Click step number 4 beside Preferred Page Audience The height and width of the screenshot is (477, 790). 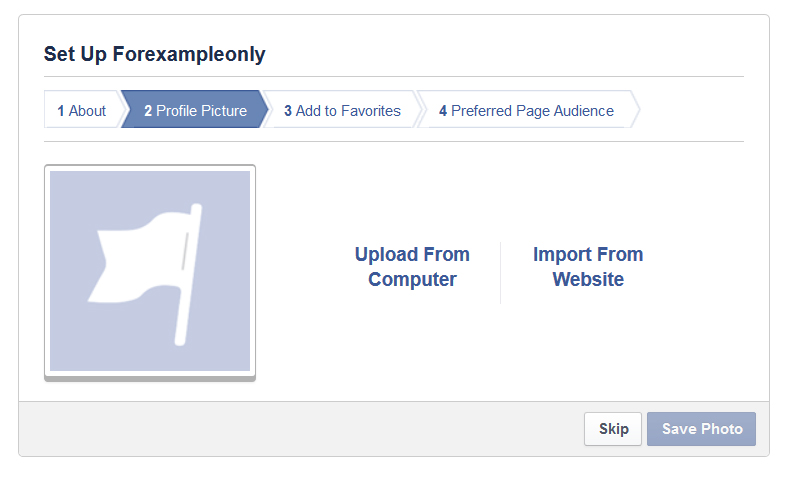coord(443,111)
